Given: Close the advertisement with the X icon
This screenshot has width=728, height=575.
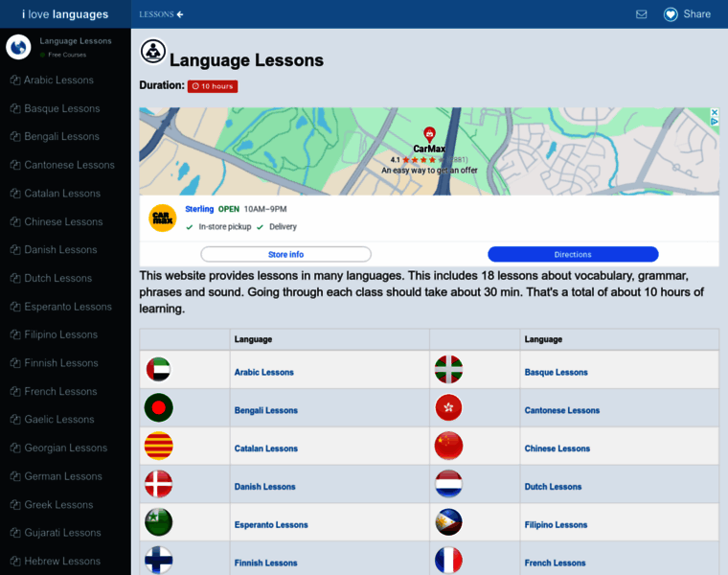Looking at the screenshot, I should coord(715,112).
